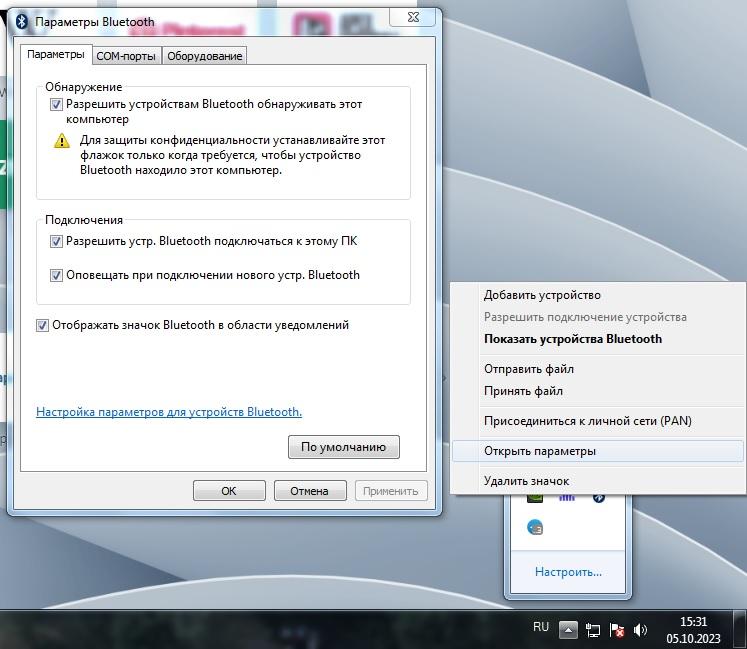The width and height of the screenshot is (747, 649).
Task: Choose Удалить значок menu entry
Action: (x=598, y=481)
